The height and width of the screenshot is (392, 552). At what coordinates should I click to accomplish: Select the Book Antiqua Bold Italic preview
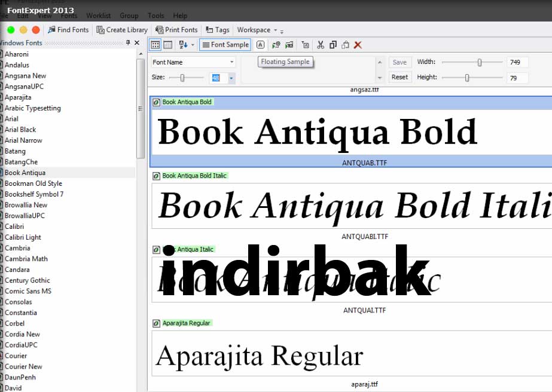tap(352, 206)
